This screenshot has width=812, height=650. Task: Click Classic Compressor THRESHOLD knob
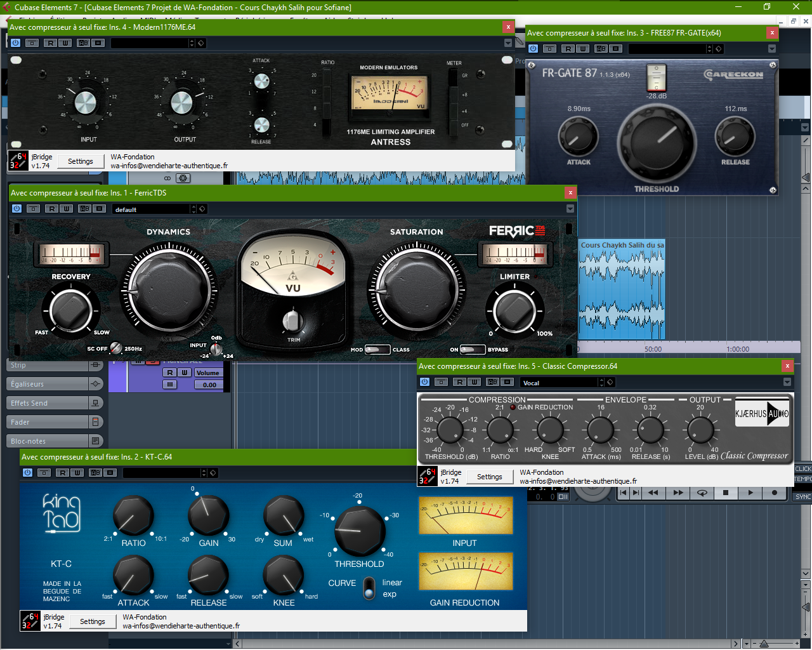tap(450, 430)
